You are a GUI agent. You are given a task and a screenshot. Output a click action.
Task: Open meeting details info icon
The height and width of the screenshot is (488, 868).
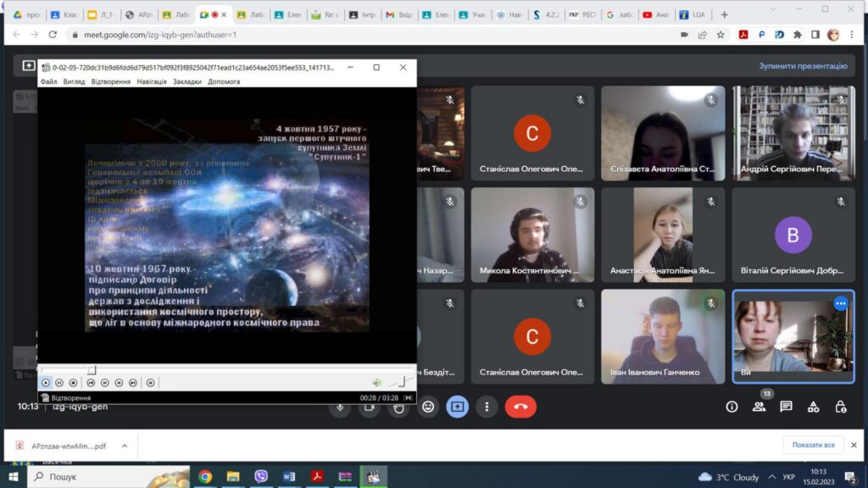tap(732, 407)
